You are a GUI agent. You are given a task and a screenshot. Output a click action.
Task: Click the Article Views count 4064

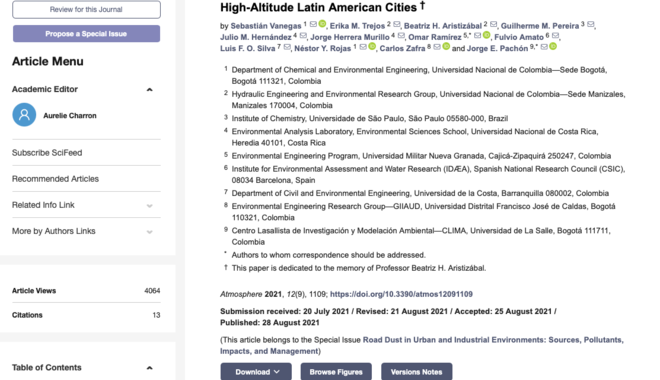(x=152, y=291)
